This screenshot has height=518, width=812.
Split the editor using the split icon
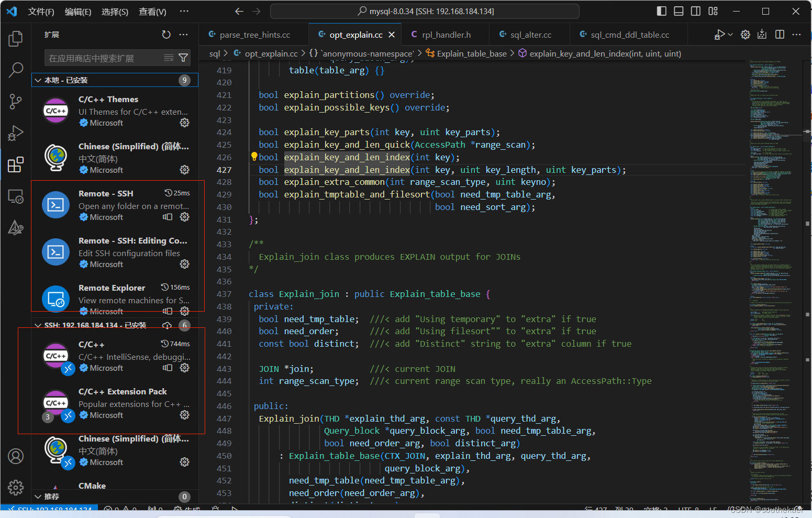tap(780, 34)
